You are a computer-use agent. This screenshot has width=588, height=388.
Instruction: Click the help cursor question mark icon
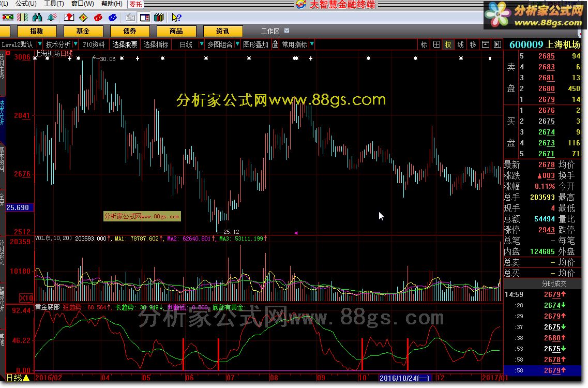coord(176,17)
